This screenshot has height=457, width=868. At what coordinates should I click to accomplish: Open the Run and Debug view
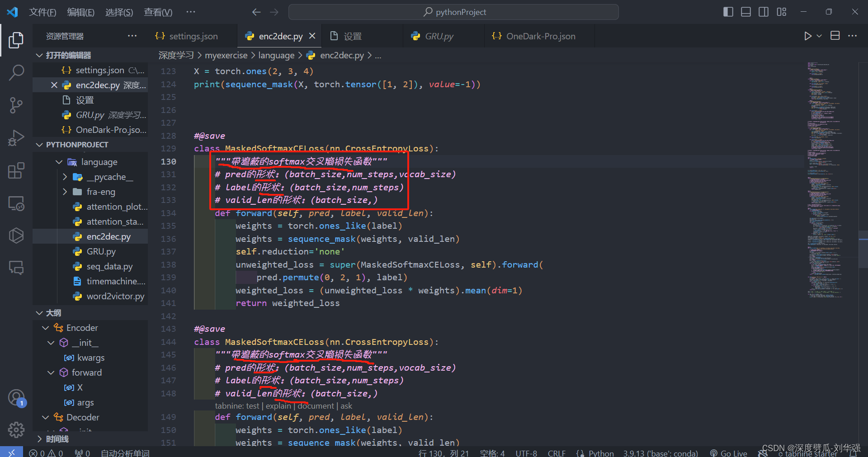tap(16, 138)
